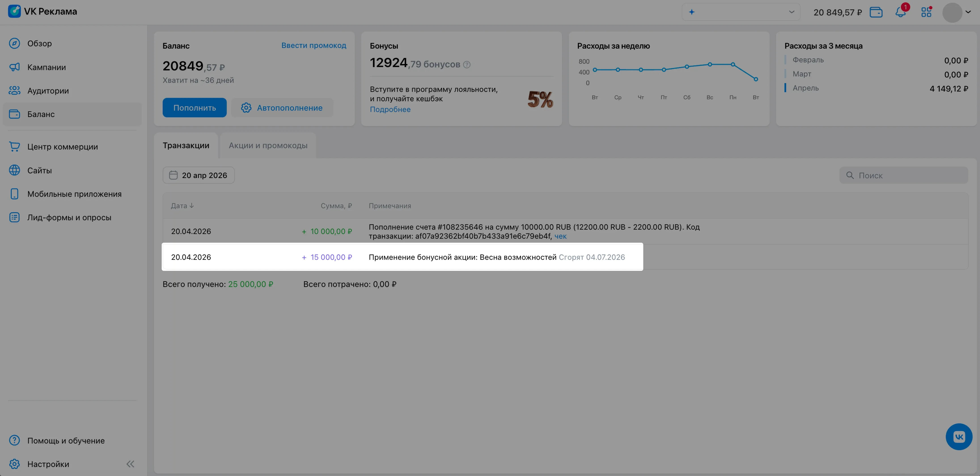
Task: Click Сгорят 04.07.2026 text
Action: tap(592, 257)
